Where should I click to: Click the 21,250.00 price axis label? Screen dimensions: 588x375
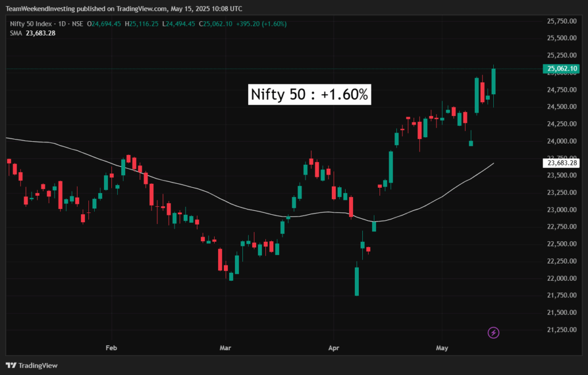point(562,330)
